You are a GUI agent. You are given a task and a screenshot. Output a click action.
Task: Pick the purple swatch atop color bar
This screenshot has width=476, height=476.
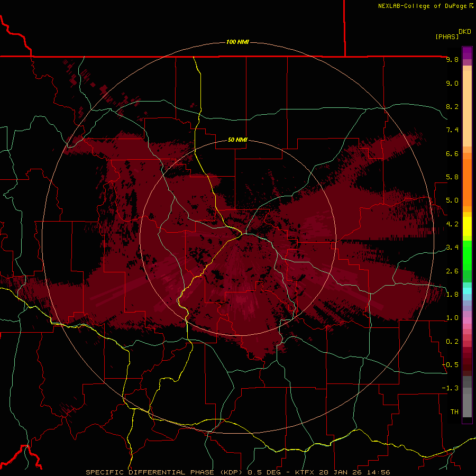click(x=467, y=53)
